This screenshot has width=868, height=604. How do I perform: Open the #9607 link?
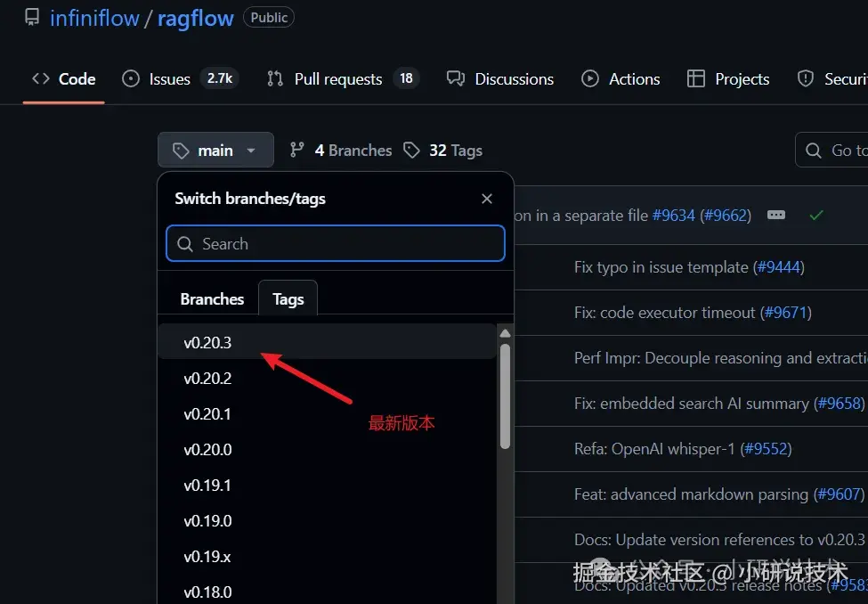coord(839,494)
